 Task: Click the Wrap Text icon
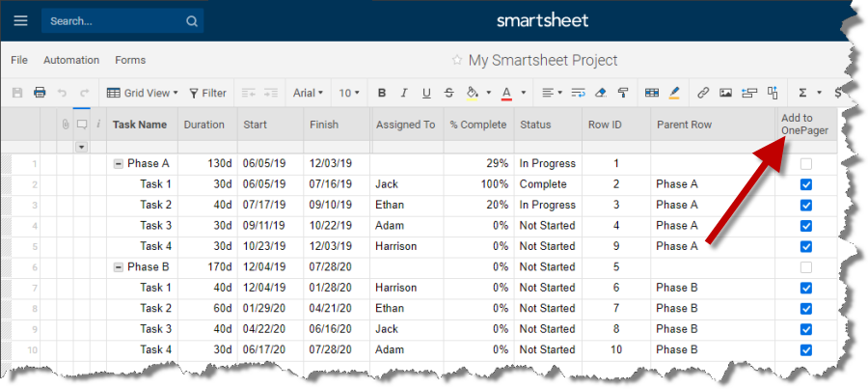click(578, 93)
